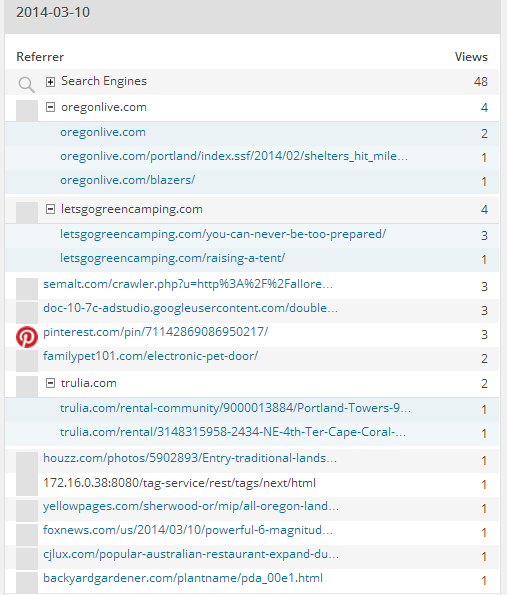This screenshot has height=595, width=507.
Task: Click the favicon placeholder beside trulia.com
Action: point(27,387)
